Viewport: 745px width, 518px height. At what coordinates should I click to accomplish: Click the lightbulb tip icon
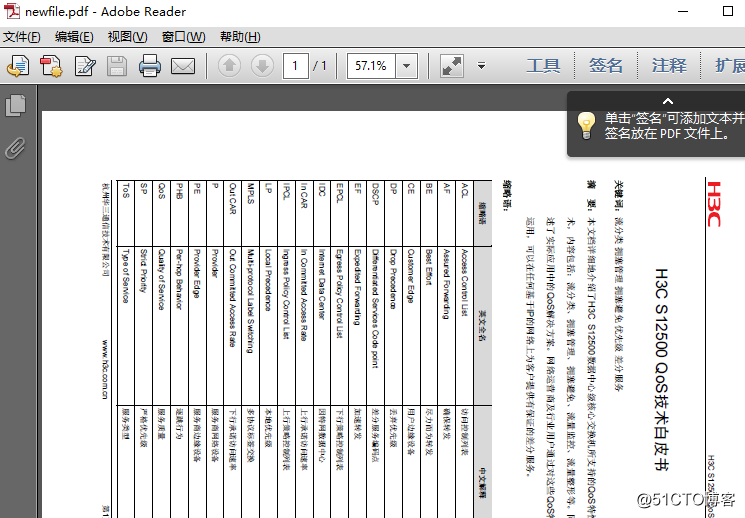pyautogui.click(x=586, y=125)
